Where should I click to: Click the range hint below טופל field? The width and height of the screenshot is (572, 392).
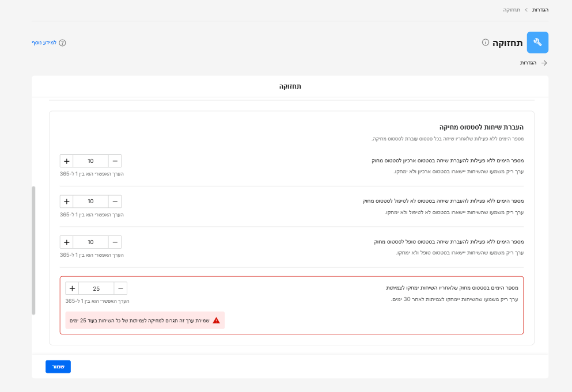click(x=92, y=255)
